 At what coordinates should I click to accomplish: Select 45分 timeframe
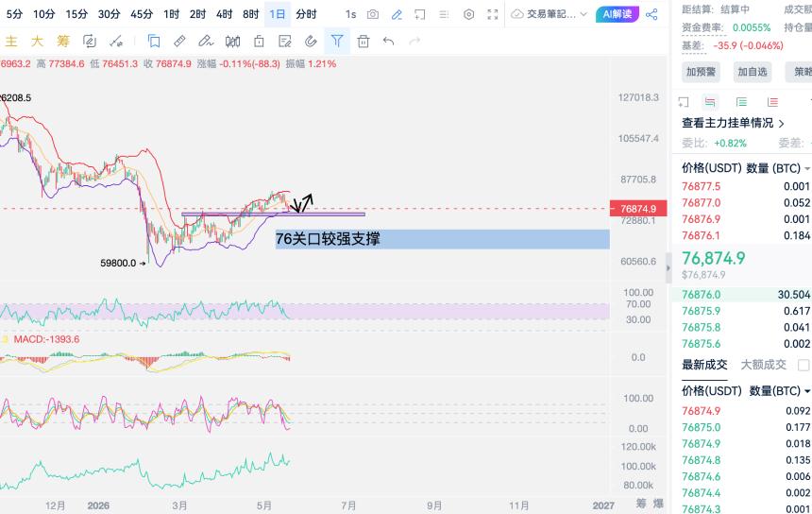[142, 14]
